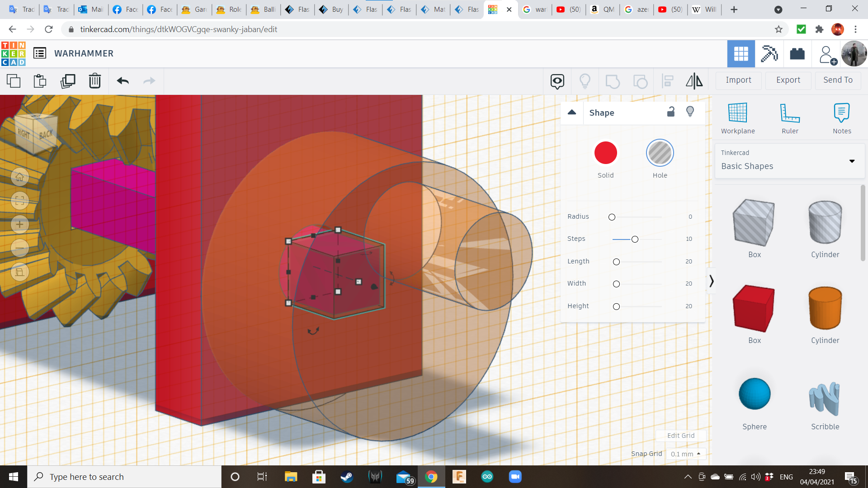Click the Export button
The height and width of the screenshot is (488, 868).
(788, 80)
